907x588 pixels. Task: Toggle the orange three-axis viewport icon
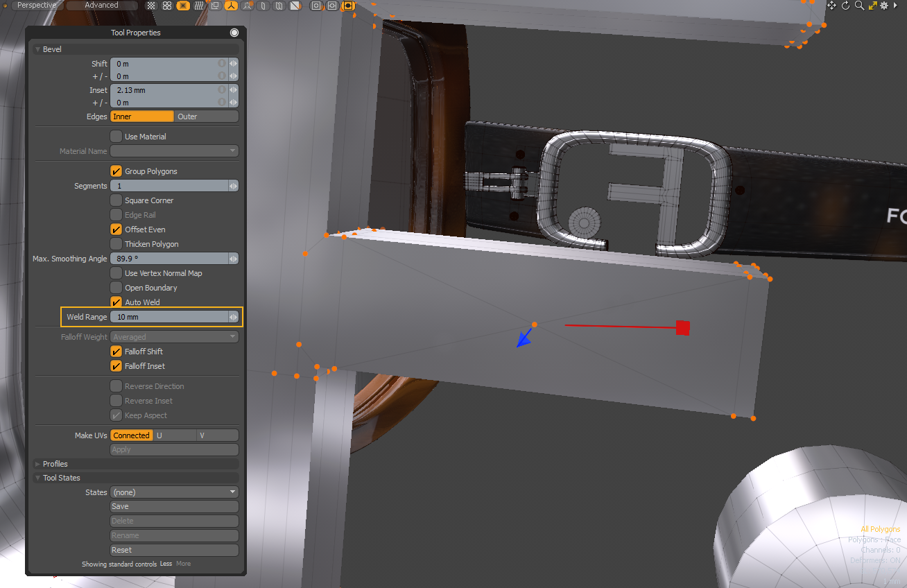(231, 6)
